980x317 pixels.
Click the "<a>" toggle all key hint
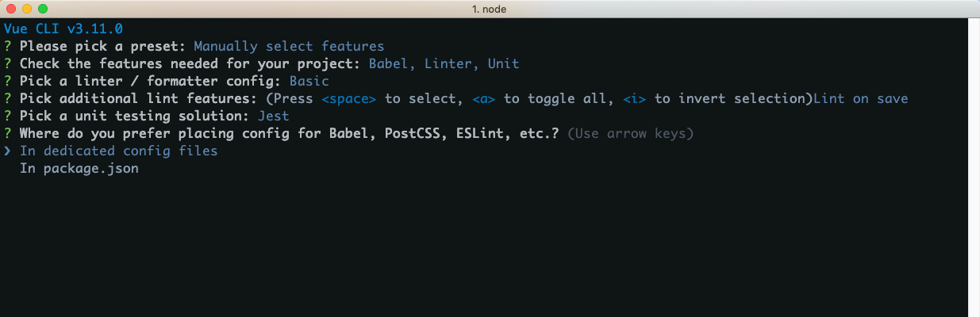point(483,98)
